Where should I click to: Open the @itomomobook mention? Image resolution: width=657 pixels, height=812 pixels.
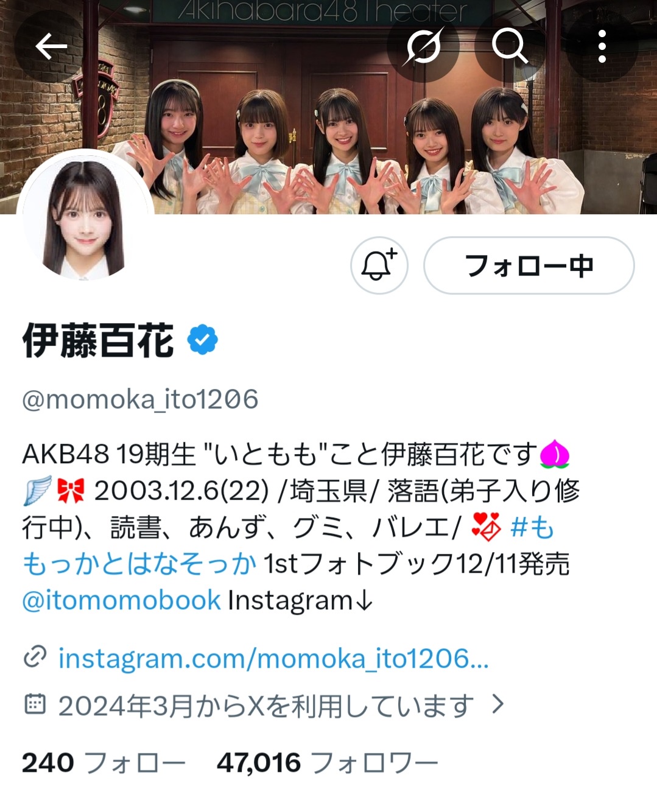[121, 600]
